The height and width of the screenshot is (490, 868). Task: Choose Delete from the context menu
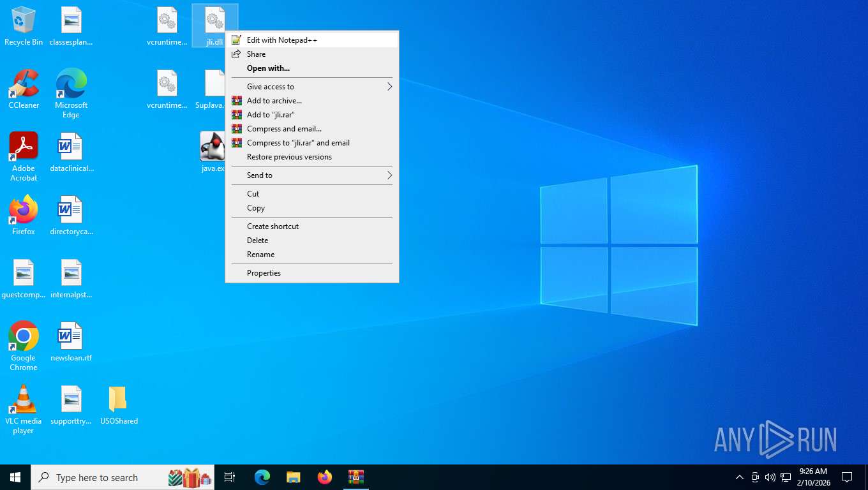[x=312, y=241]
